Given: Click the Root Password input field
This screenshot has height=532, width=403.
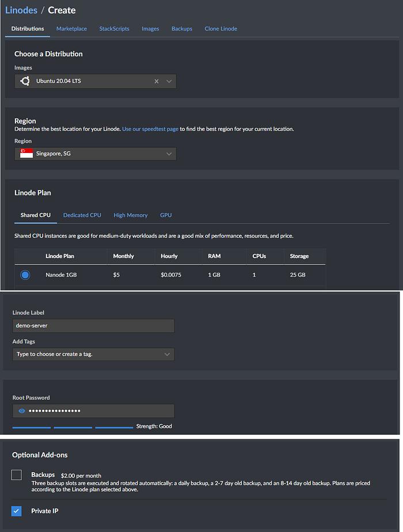Looking at the screenshot, I should 93,411.
